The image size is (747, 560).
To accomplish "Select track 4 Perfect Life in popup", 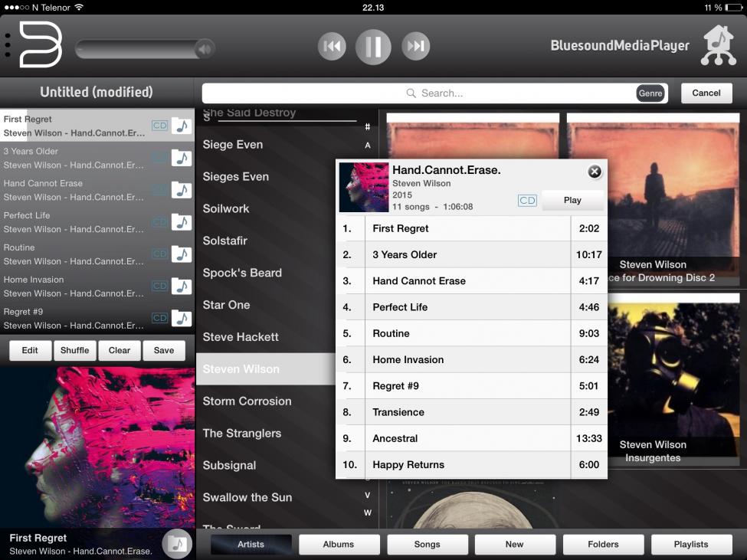I will tap(472, 307).
